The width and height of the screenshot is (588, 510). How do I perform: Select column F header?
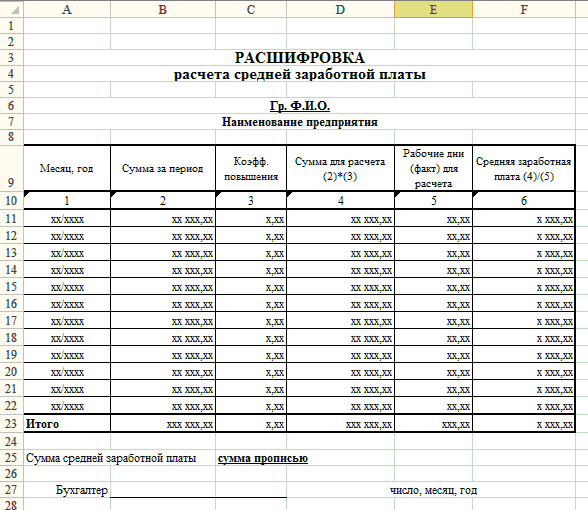click(x=524, y=9)
